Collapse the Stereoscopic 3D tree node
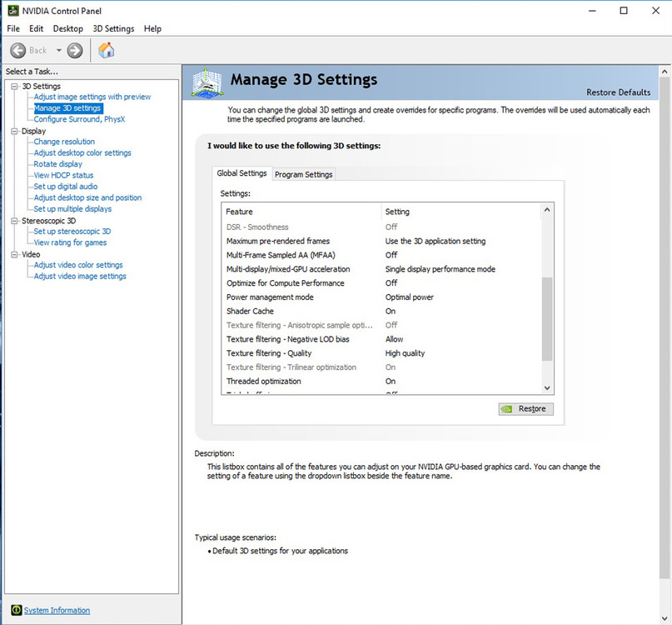Viewport: 672px width, 625px height. 14,221
